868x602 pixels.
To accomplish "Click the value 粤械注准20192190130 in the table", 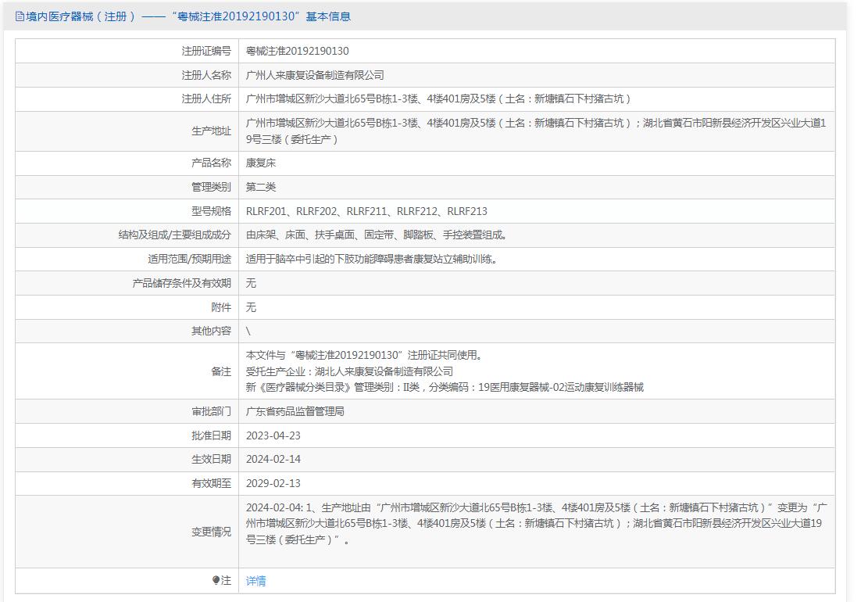I will coord(297,51).
